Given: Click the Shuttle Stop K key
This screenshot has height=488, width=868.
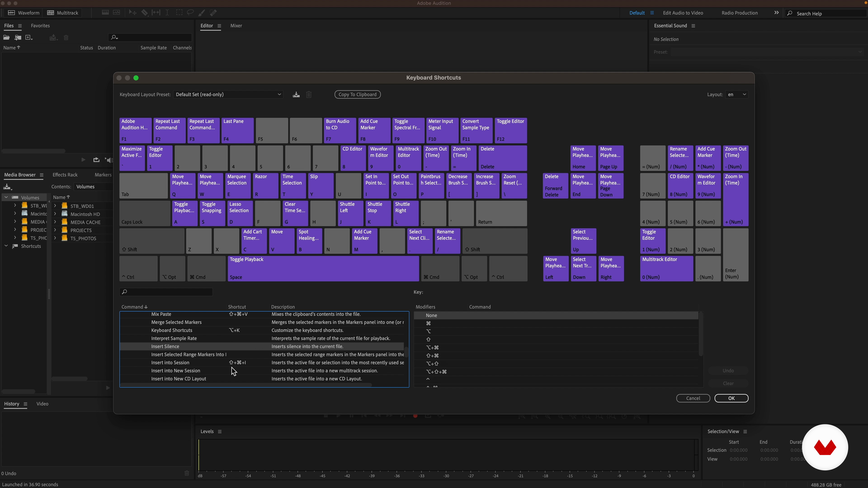Looking at the screenshot, I should point(378,213).
